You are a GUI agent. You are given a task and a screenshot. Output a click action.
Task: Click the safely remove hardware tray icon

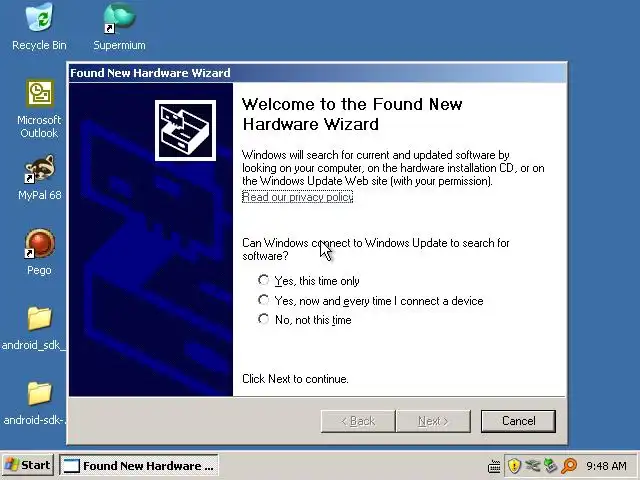[532, 465]
